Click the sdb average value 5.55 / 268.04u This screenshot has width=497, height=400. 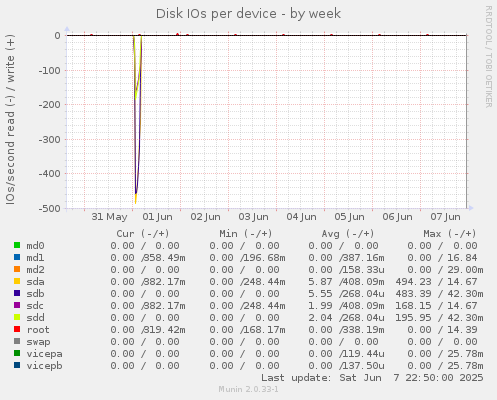click(346, 294)
